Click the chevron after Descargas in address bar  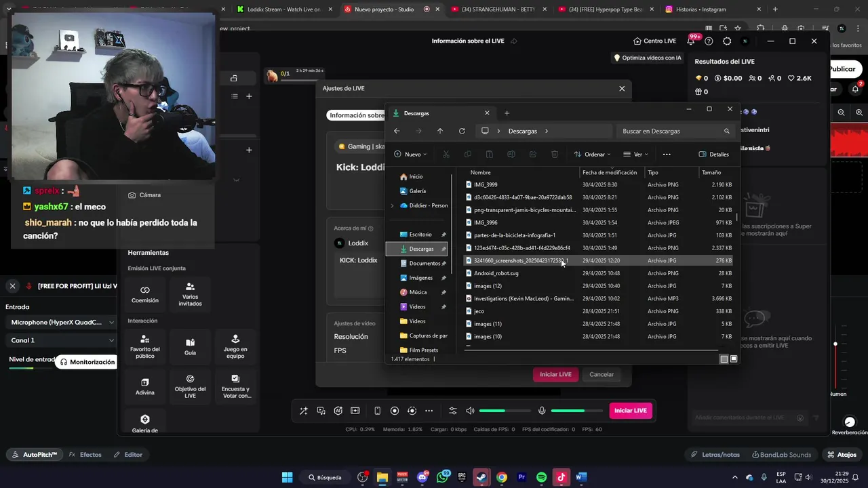(547, 131)
